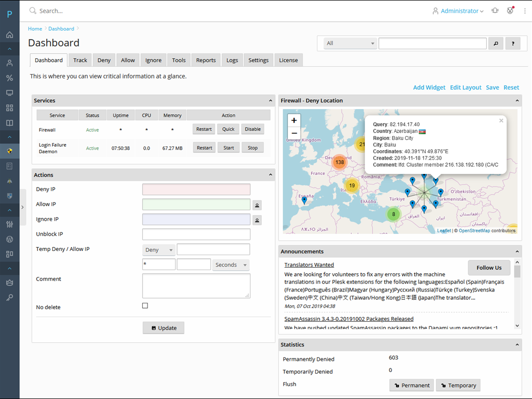Collapse the Services widget panel

point(270,101)
